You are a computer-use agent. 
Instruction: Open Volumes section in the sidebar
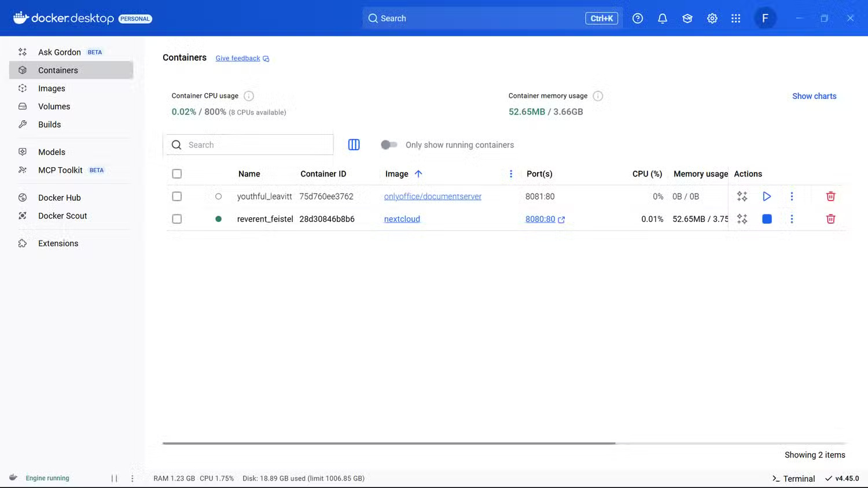[x=54, y=106]
